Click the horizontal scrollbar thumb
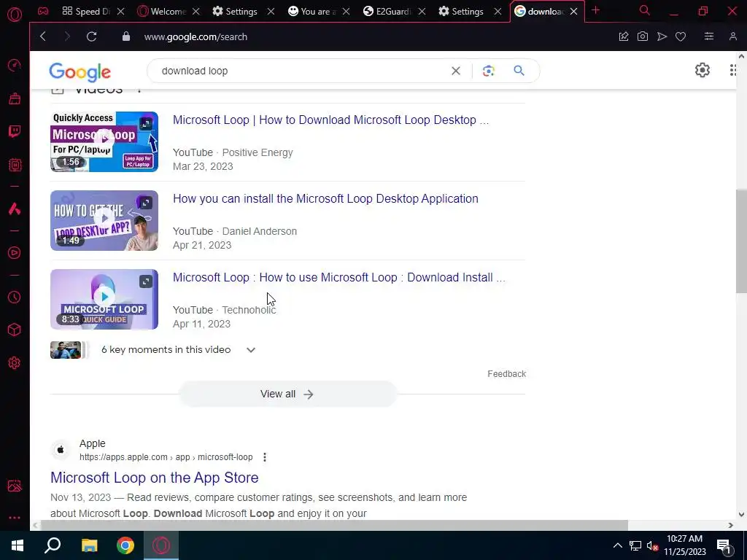747x560 pixels. pyautogui.click(x=334, y=525)
